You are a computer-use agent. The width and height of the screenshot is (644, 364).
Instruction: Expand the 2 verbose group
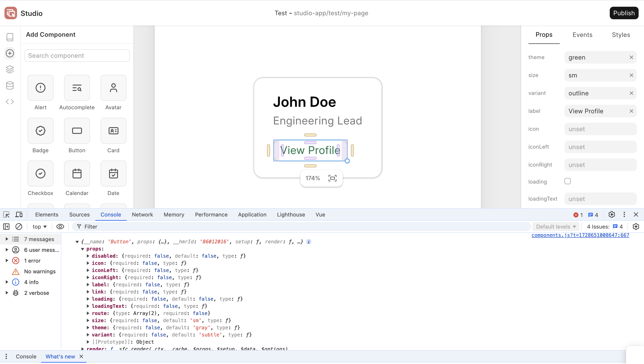(x=7, y=293)
